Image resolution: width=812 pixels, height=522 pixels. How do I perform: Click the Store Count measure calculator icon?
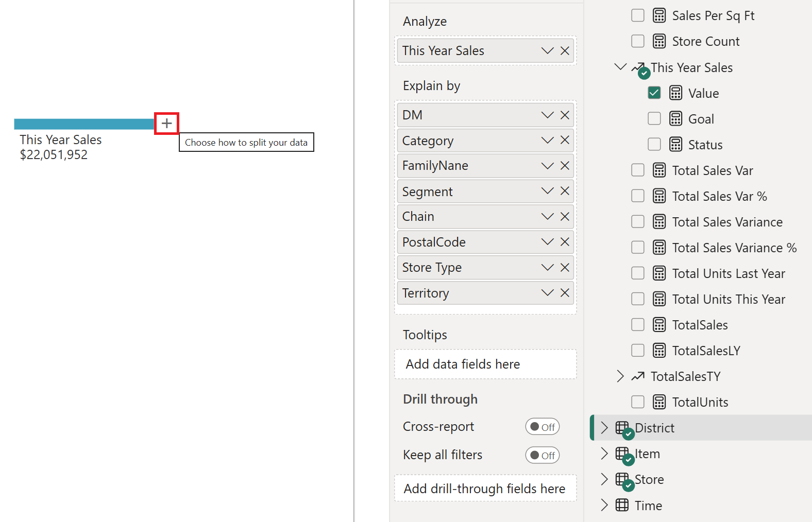pos(659,42)
